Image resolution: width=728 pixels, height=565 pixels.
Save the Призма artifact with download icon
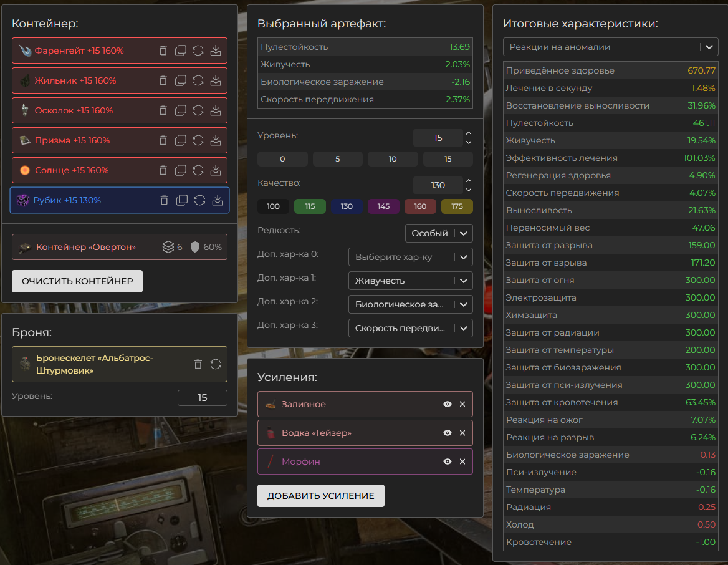(x=216, y=140)
